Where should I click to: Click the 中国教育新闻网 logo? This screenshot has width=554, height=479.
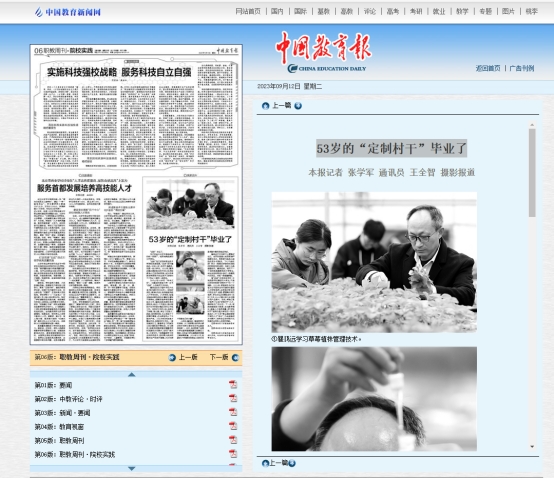68,12
